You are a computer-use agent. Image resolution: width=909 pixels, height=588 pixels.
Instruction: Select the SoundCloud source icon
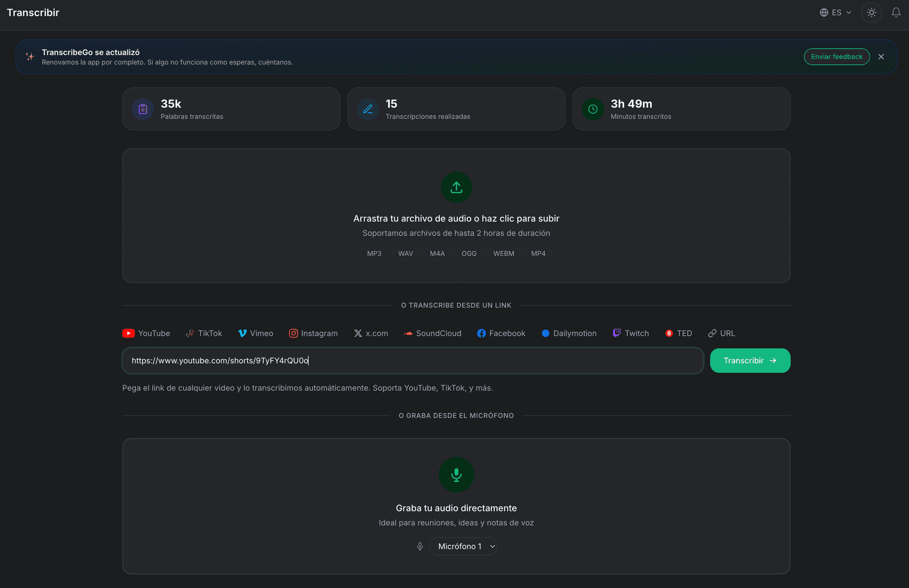407,333
